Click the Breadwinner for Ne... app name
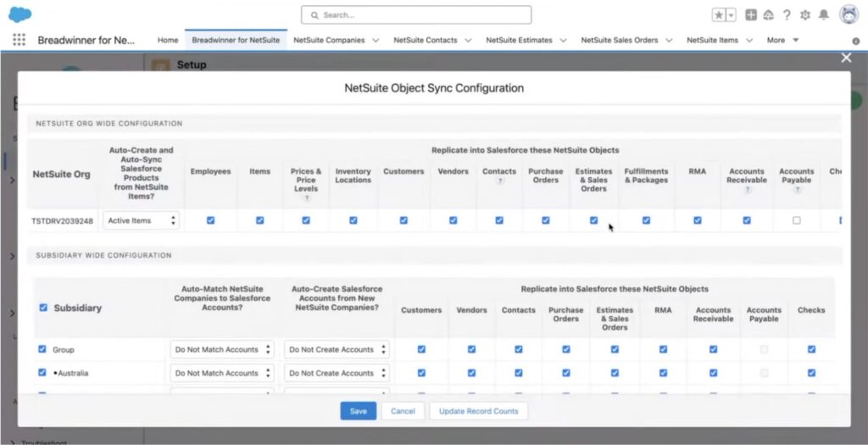 [86, 40]
